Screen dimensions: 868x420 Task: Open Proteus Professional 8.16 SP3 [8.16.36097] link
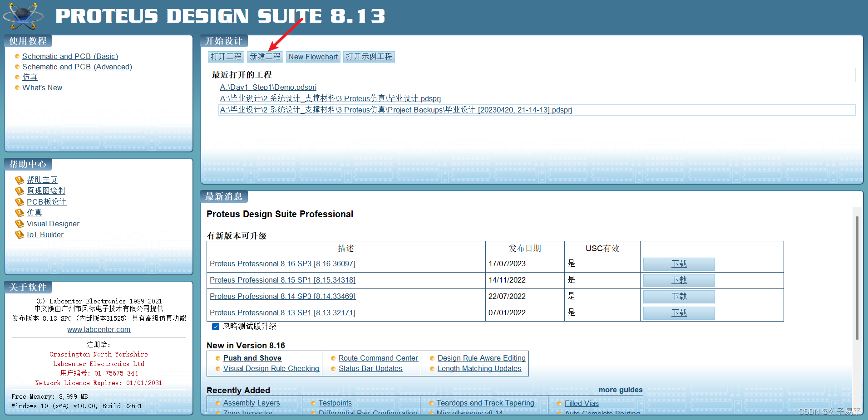[282, 264]
